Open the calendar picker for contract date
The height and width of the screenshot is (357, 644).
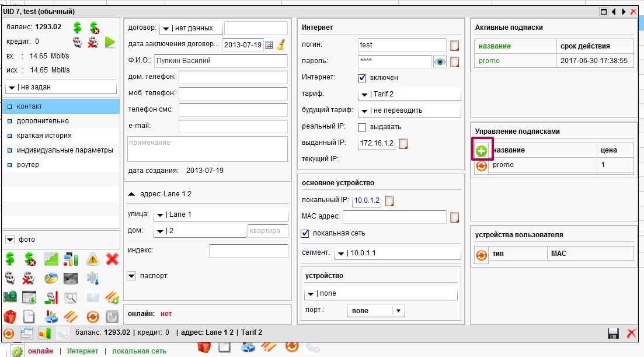point(269,44)
